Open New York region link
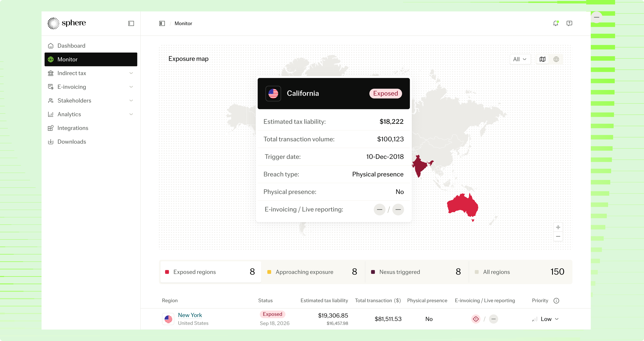The height and width of the screenshot is (341, 644). [x=190, y=315]
